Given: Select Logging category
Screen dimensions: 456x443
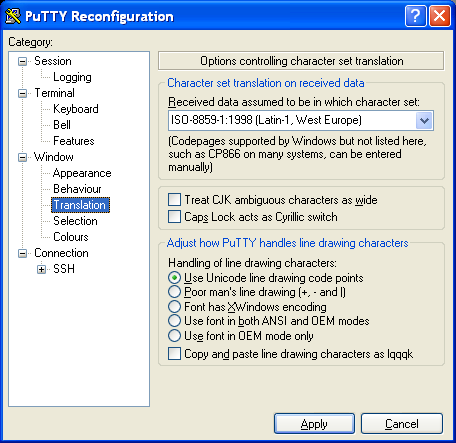Looking at the screenshot, I should pos(72,77).
